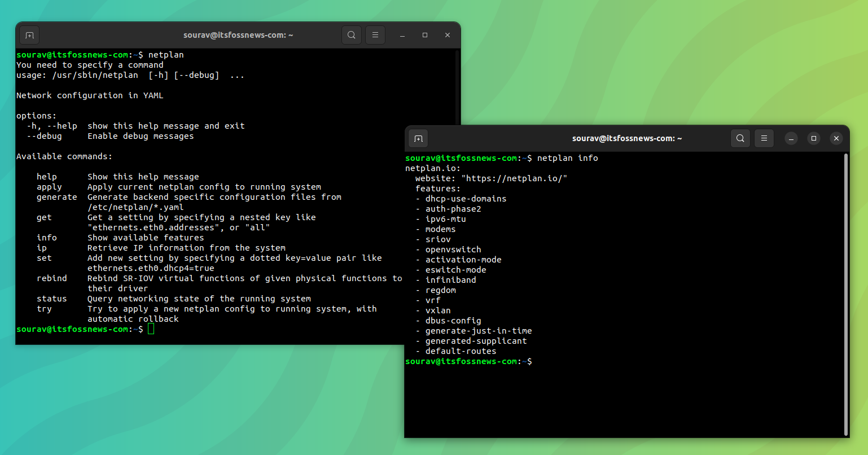The height and width of the screenshot is (455, 868).
Task: Click the '--debug' option text
Action: [x=44, y=135]
